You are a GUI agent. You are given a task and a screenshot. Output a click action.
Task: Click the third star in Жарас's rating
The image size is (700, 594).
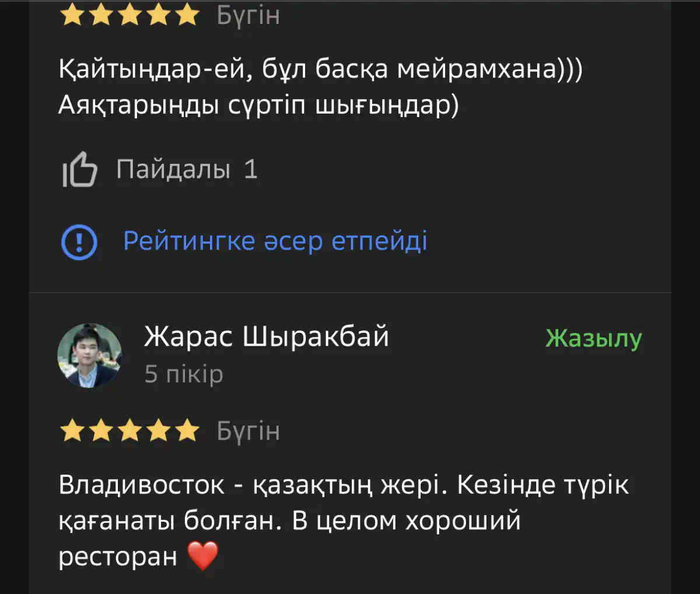click(130, 431)
